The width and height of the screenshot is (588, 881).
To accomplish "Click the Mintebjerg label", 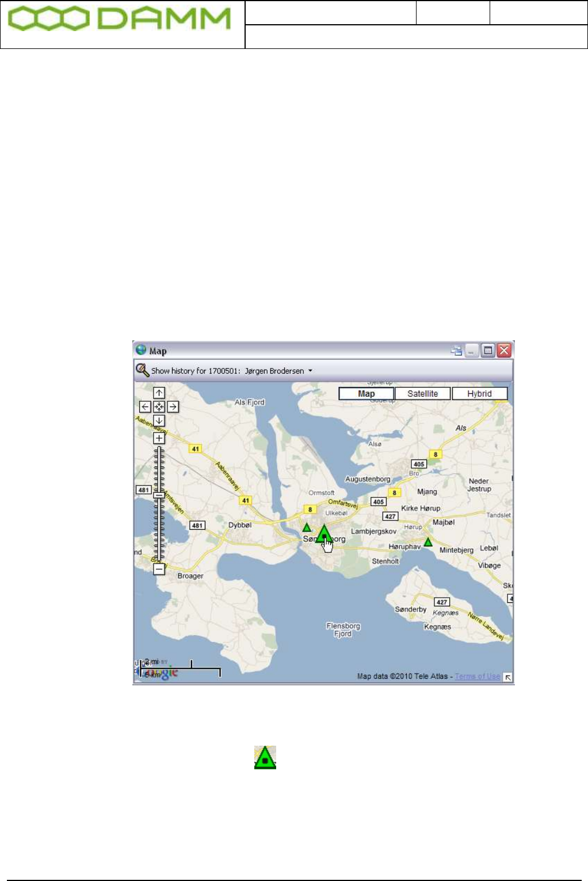I will pyautogui.click(x=456, y=550).
